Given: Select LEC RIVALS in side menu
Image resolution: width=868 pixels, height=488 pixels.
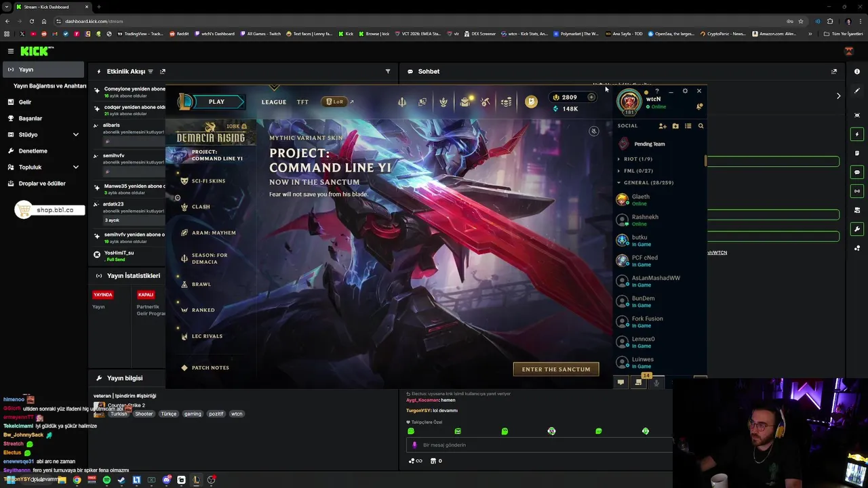Looking at the screenshot, I should pyautogui.click(x=207, y=336).
